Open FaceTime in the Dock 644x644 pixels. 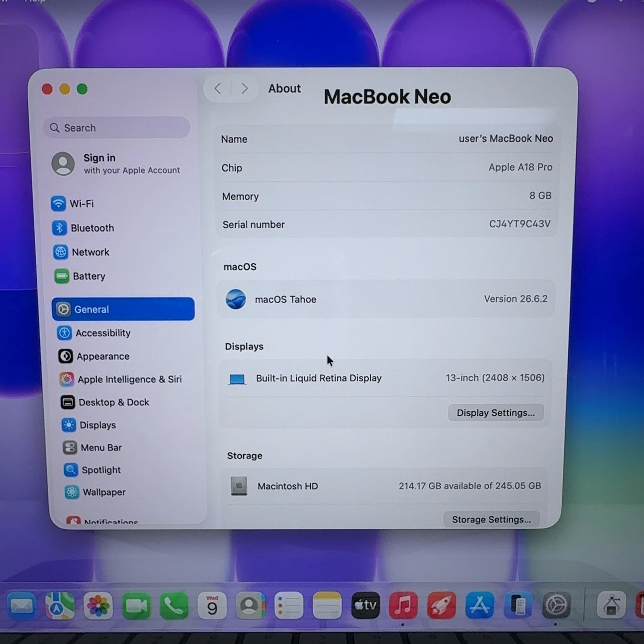pyautogui.click(x=136, y=606)
